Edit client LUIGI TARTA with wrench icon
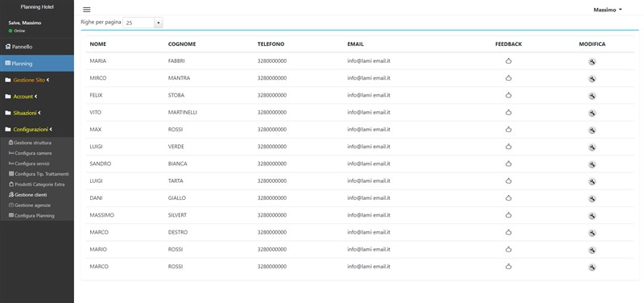This screenshot has width=644, height=303. click(x=592, y=181)
